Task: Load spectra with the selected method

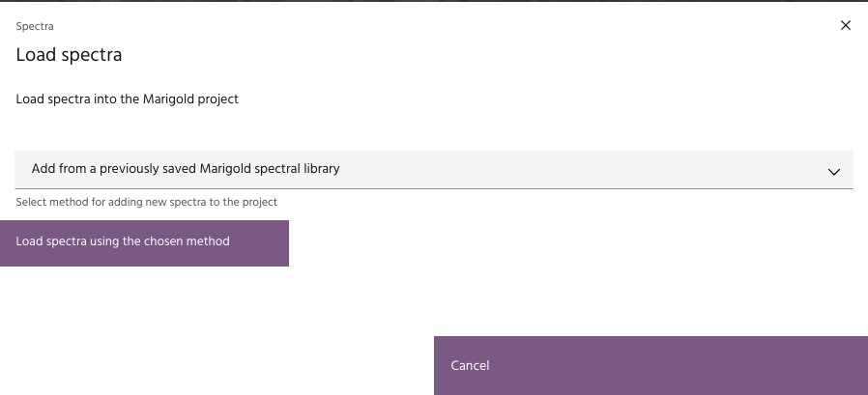Action: (144, 242)
